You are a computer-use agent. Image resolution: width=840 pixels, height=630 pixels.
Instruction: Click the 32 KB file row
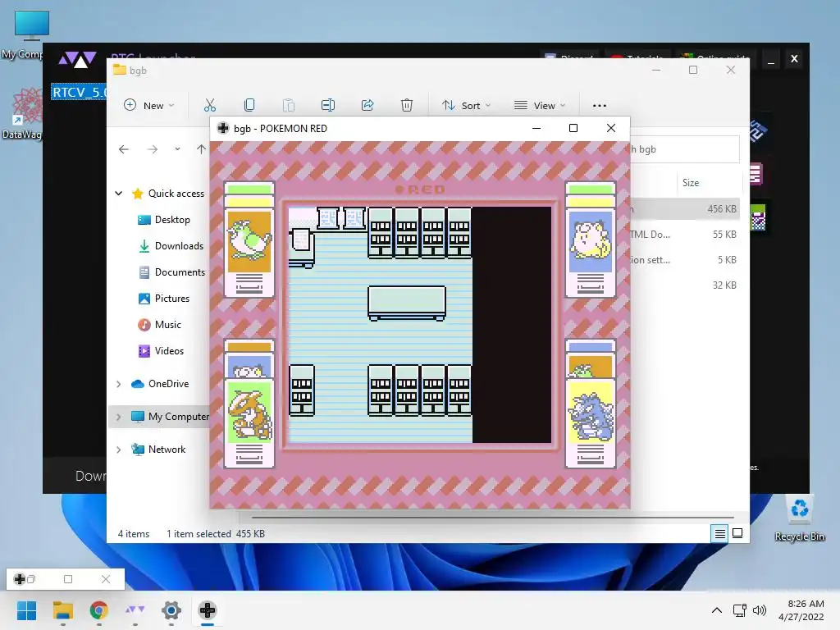click(x=685, y=285)
